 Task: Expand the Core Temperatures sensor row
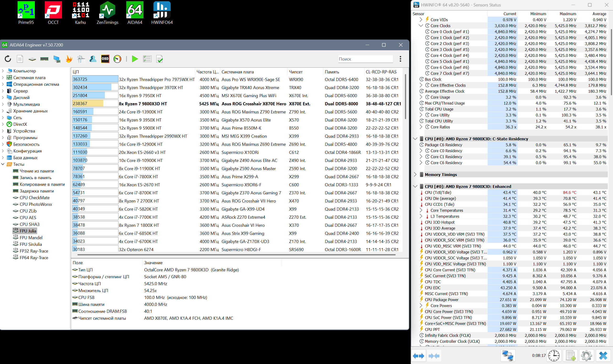pyautogui.click(x=421, y=210)
